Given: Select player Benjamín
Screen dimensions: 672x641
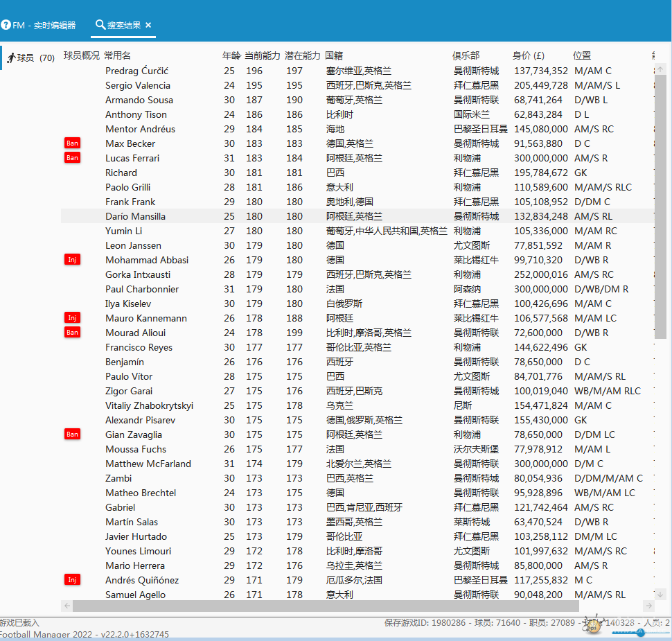Looking at the screenshot, I should [x=125, y=362].
